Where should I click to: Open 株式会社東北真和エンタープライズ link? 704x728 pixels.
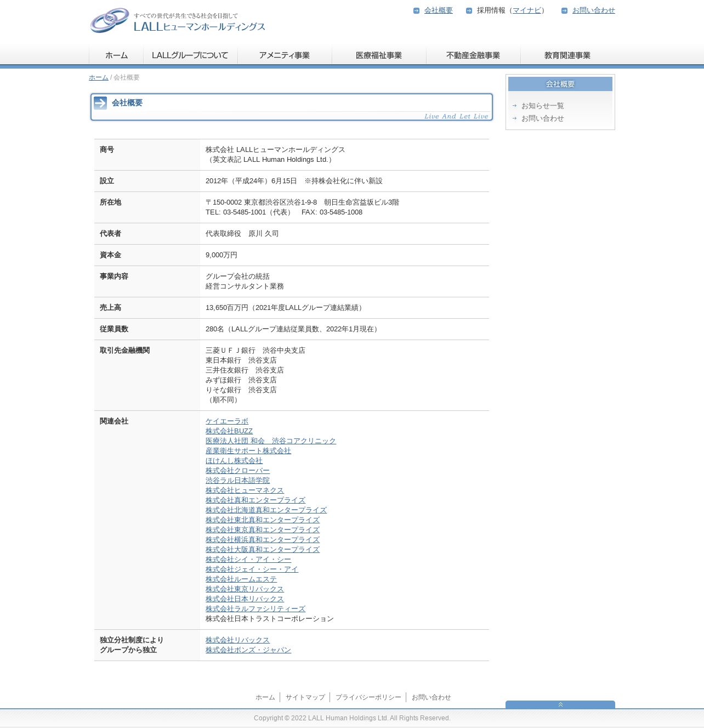(263, 520)
